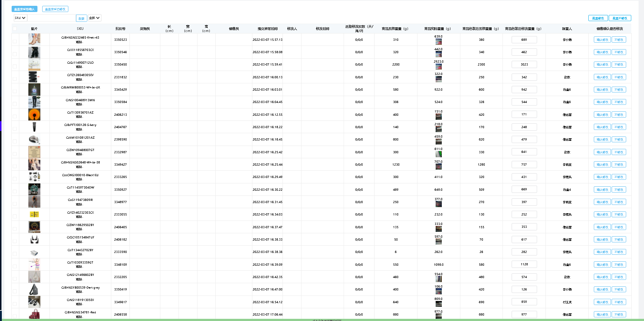Screen dimensions: 644x321
Task: Open the 全部 filter dropdown
Action: 94,18
